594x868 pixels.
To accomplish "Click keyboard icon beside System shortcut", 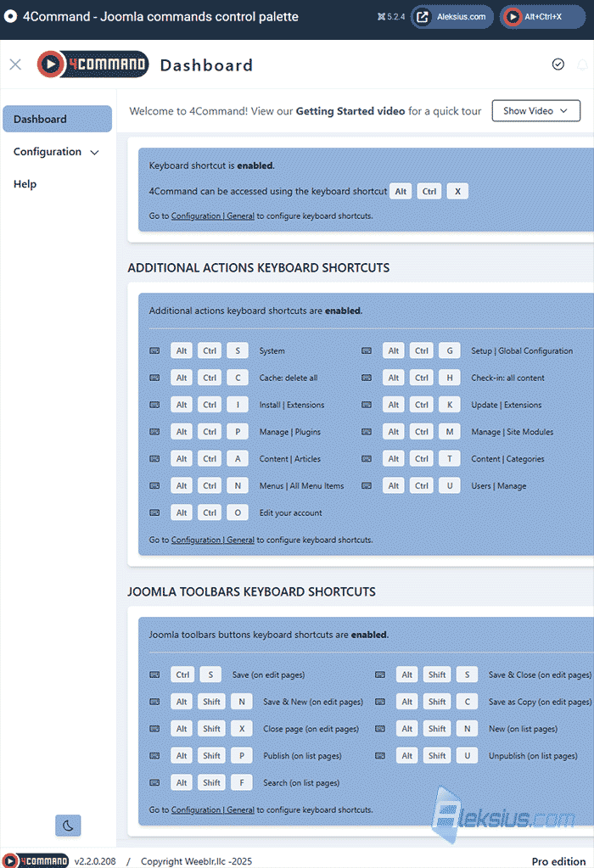I will [155, 351].
